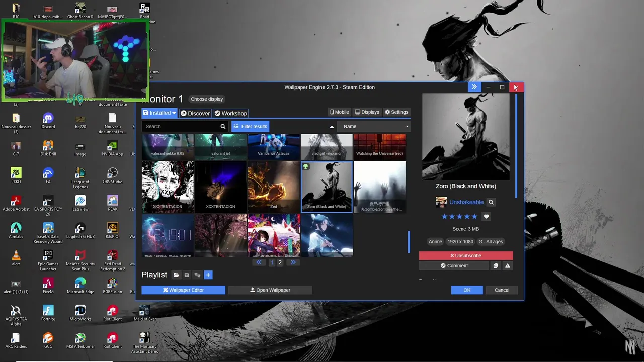Toggle ascending sort order arrow
The width and height of the screenshot is (644, 362).
point(332,127)
